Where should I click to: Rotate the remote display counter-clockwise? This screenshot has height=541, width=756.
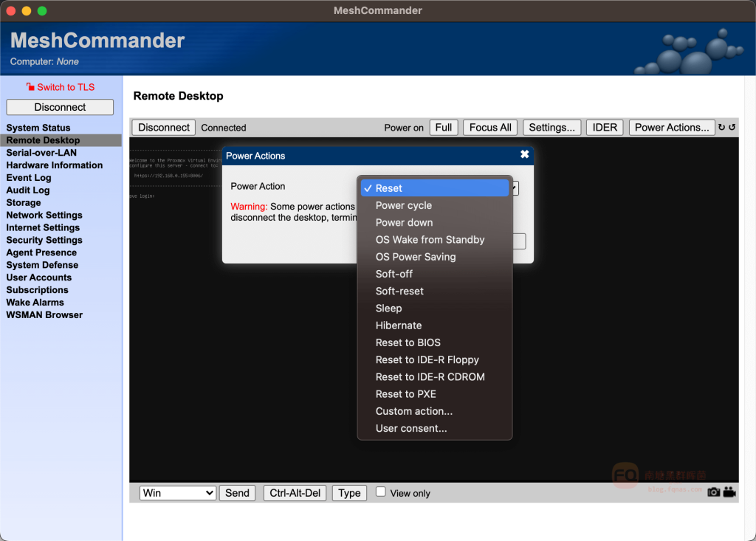[732, 128]
